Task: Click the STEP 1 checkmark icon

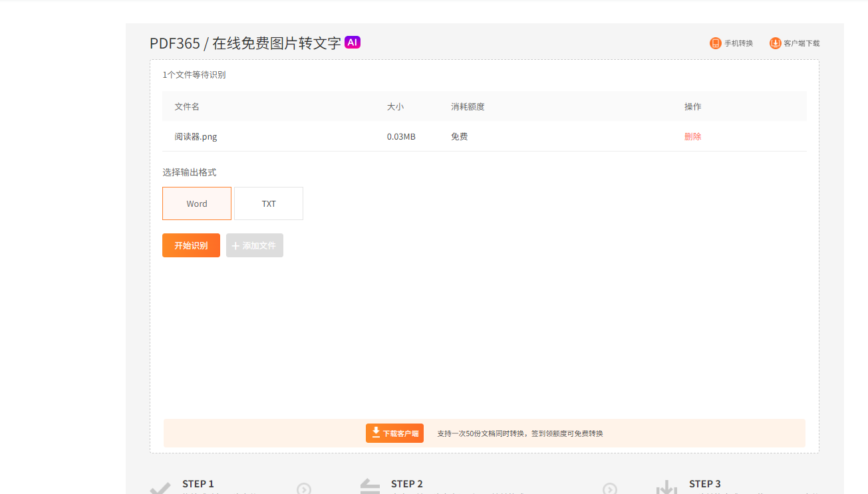Action: [x=160, y=489]
